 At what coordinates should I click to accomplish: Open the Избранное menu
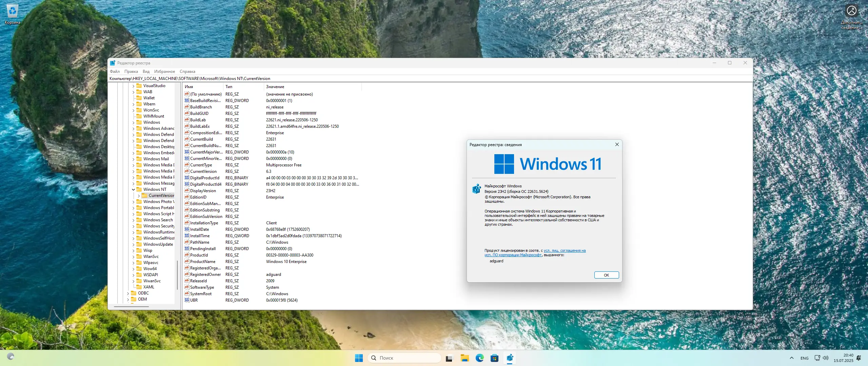point(164,72)
